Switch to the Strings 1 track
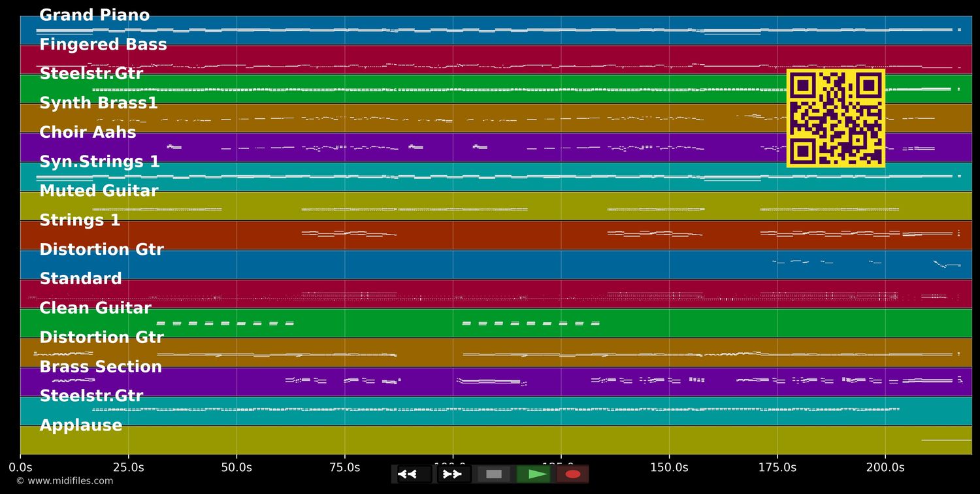The image size is (980, 494). tap(80, 220)
